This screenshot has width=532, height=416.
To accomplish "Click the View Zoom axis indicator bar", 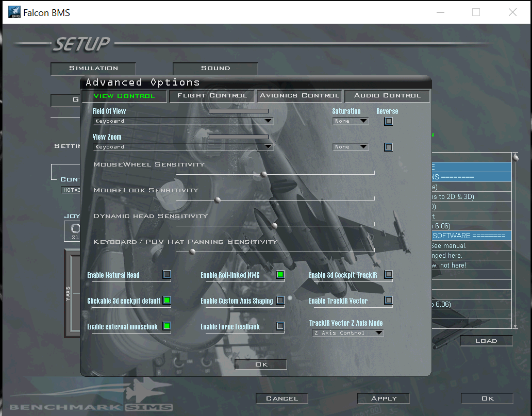I will (x=239, y=137).
